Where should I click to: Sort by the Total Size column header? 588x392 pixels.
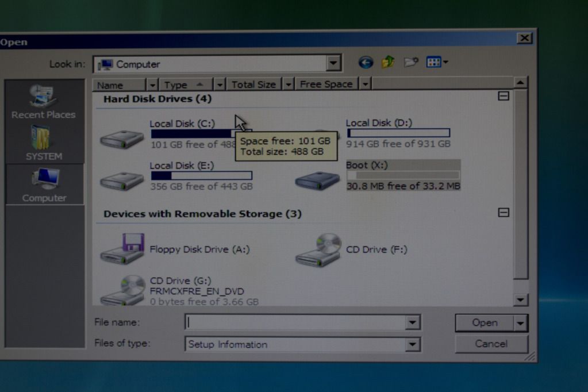253,84
